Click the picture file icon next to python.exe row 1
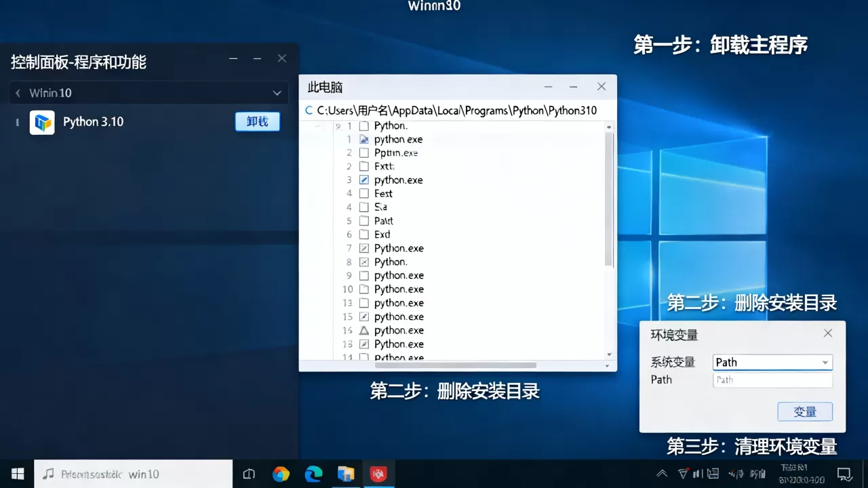This screenshot has height=488, width=868. click(364, 139)
